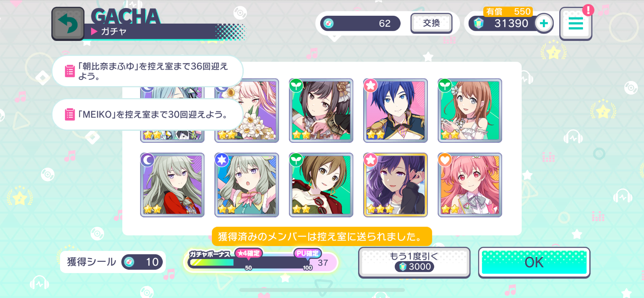Pull again with もう1度引く 3000
Image resolution: width=644 pixels, height=298 pixels.
click(x=414, y=262)
